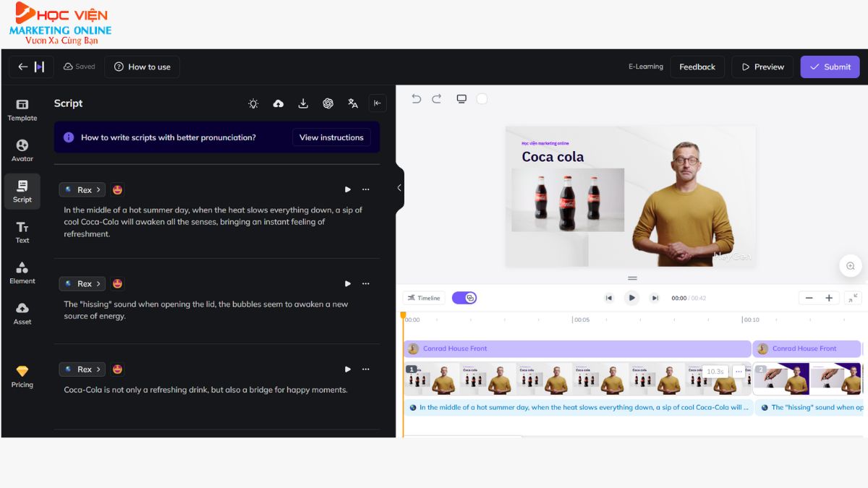Screen dimensions: 868x488
Task: Select first Conrad House Front avatar track
Action: coord(577,348)
